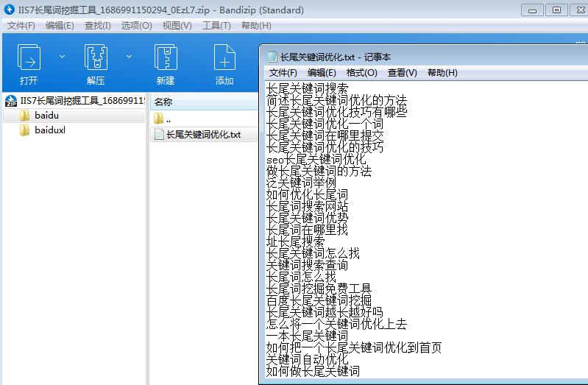Open the Bandizip 查找(I) menu

click(97, 26)
